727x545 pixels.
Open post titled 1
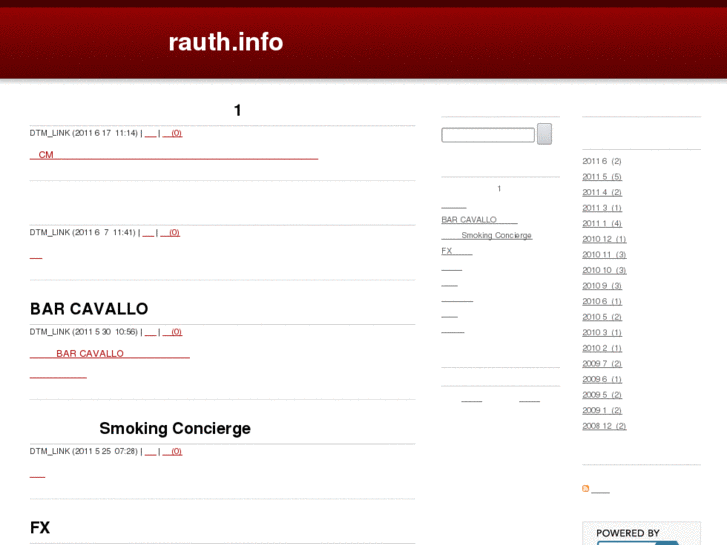point(237,110)
